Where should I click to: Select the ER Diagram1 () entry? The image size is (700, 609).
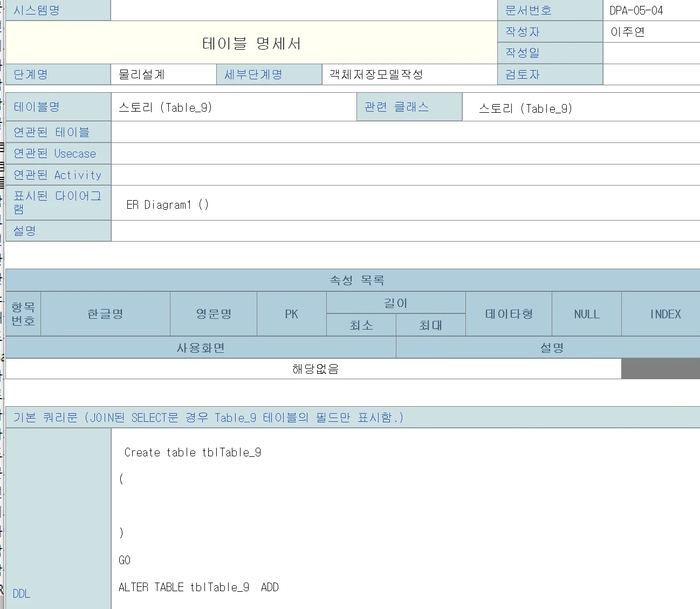pyautogui.click(x=168, y=204)
